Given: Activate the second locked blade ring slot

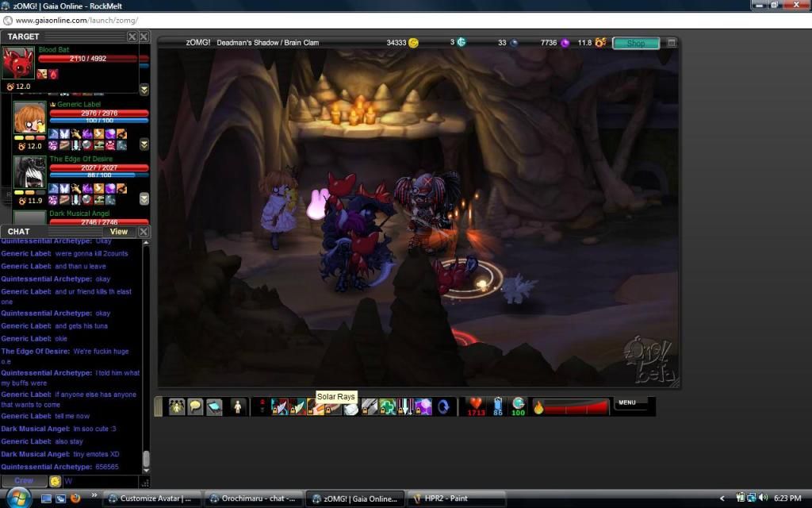Looking at the screenshot, I should 297,406.
